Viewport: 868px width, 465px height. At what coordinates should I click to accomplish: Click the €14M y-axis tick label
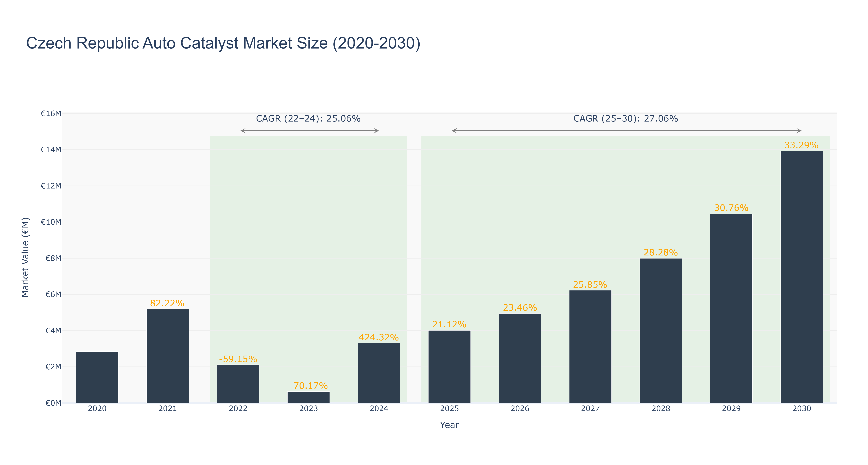(51, 150)
